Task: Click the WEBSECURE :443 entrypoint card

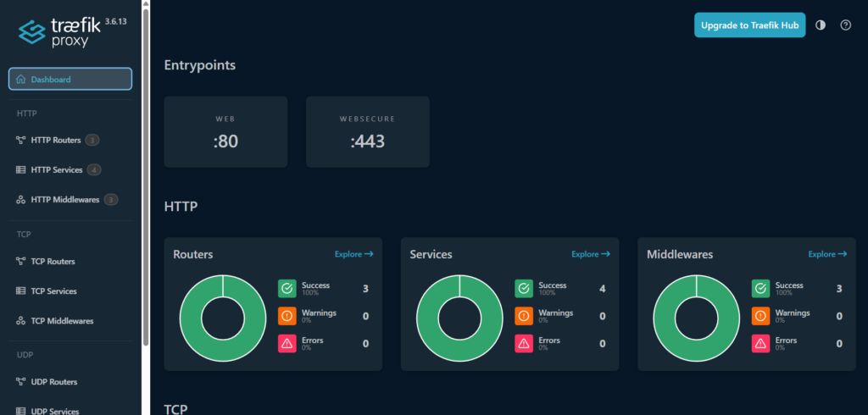Action: [x=367, y=132]
